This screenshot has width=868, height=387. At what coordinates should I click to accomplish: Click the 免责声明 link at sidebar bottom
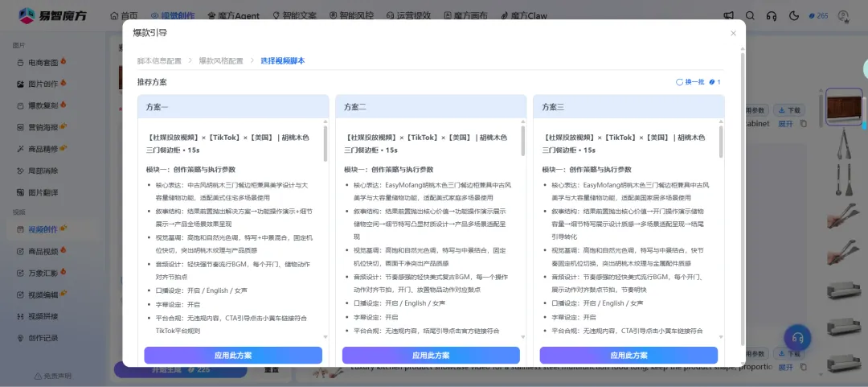click(53, 376)
